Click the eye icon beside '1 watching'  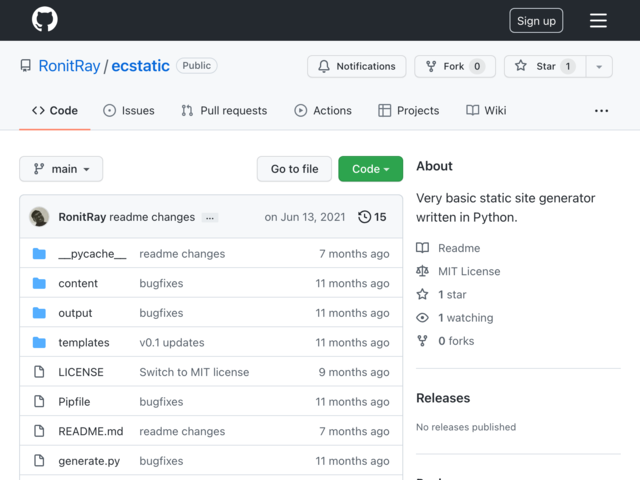(422, 318)
